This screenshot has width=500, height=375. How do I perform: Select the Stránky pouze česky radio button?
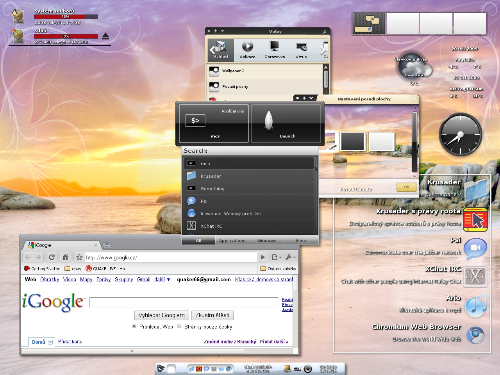tap(179, 326)
